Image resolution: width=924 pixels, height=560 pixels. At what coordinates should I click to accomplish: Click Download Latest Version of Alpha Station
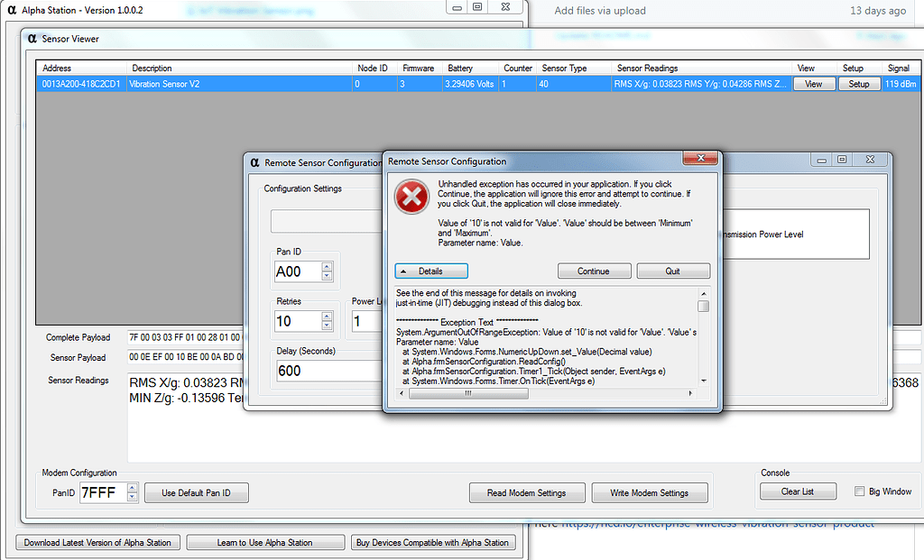click(97, 542)
